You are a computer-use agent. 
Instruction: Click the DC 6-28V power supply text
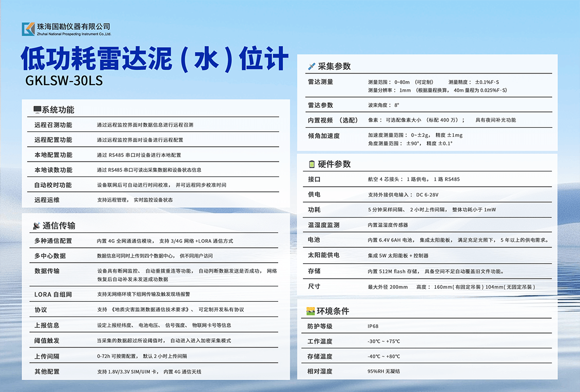click(x=427, y=194)
